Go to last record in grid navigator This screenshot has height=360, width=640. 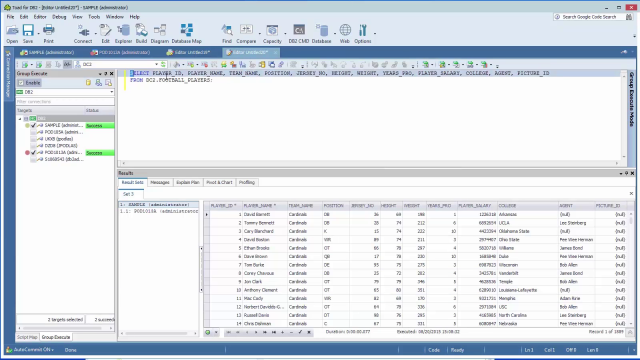273,332
